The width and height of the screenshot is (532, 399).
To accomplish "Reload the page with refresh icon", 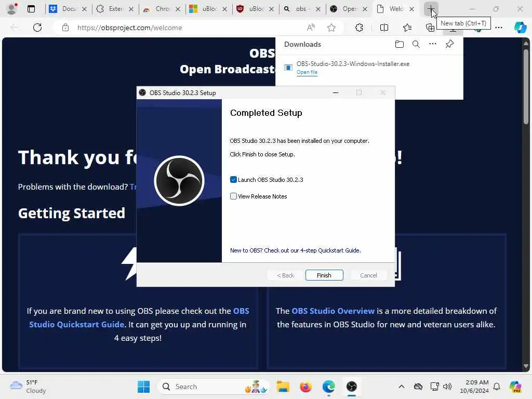I will [x=37, y=28].
